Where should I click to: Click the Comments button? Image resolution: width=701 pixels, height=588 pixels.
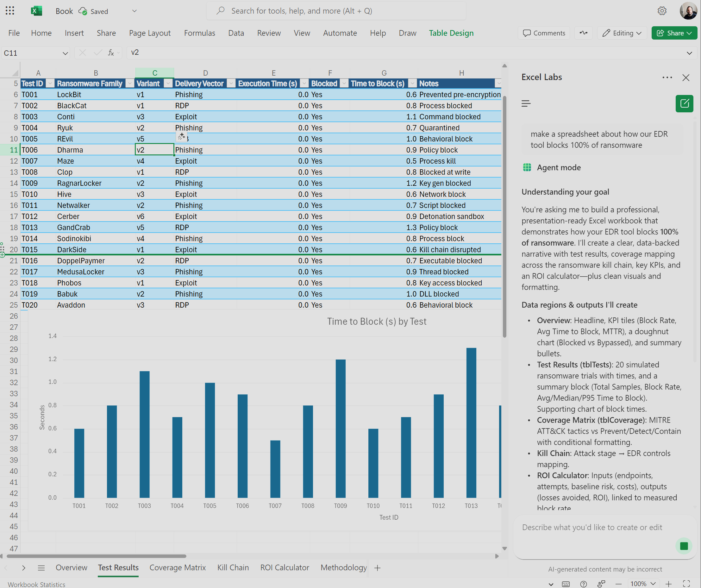(x=544, y=33)
